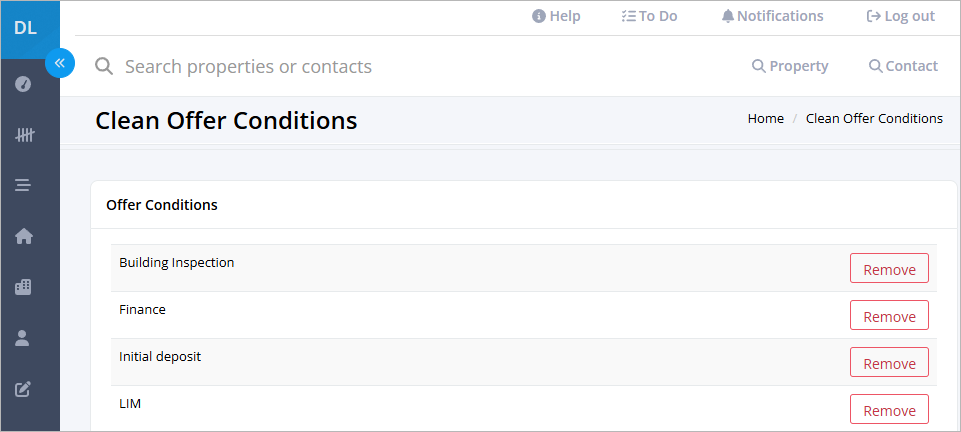Remove the Building Inspection condition
Viewport: 961px width, 432px height.
coord(889,268)
